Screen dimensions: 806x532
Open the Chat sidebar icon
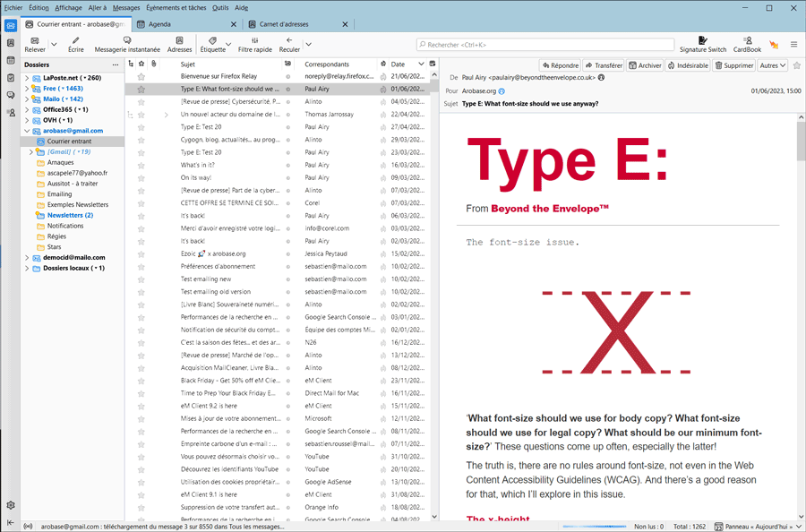10,95
